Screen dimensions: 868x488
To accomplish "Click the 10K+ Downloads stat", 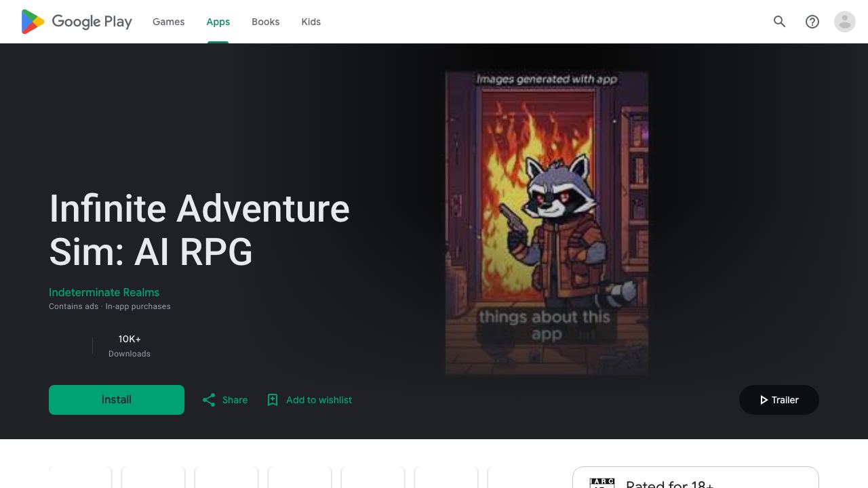I will click(130, 346).
